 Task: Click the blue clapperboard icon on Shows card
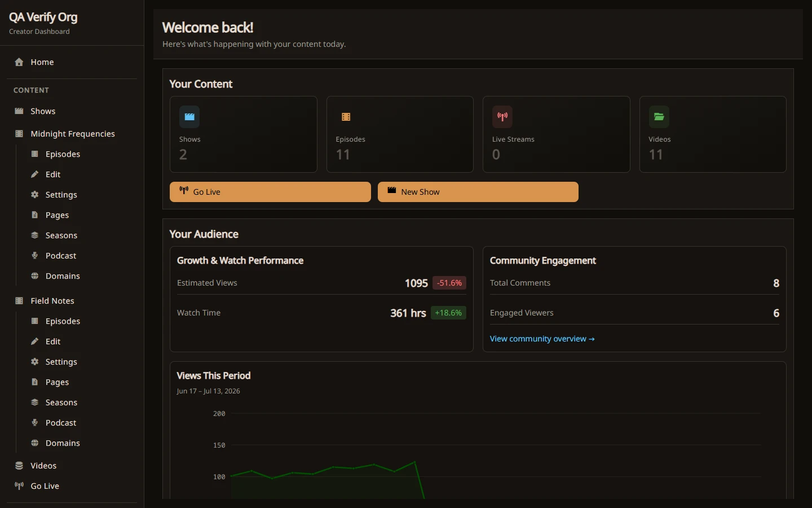[189, 117]
